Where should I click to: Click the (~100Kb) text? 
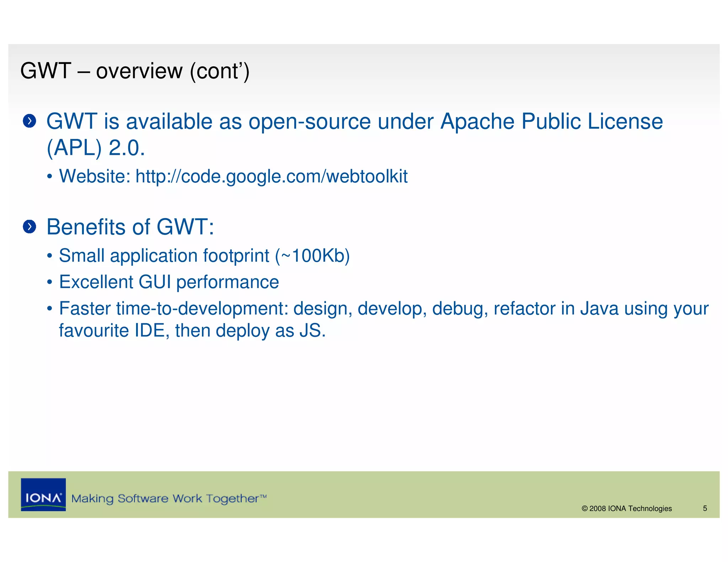(312, 256)
